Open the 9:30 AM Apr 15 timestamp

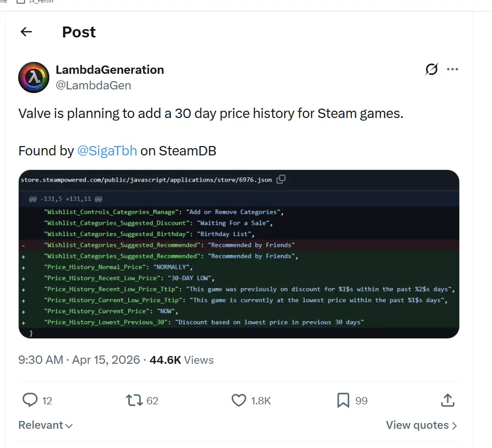tap(79, 360)
